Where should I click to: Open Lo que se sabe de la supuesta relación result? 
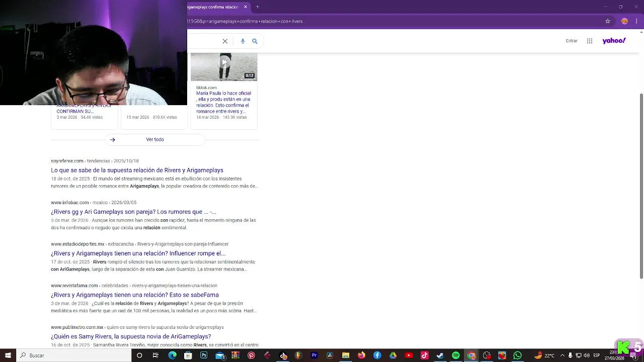tap(137, 170)
